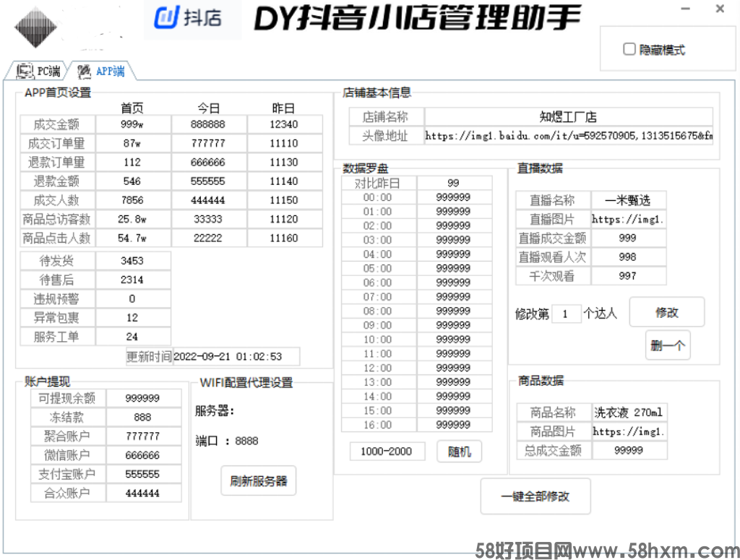Edit 千次观看 value 997
This screenshot has height=560, width=740.
click(629, 276)
